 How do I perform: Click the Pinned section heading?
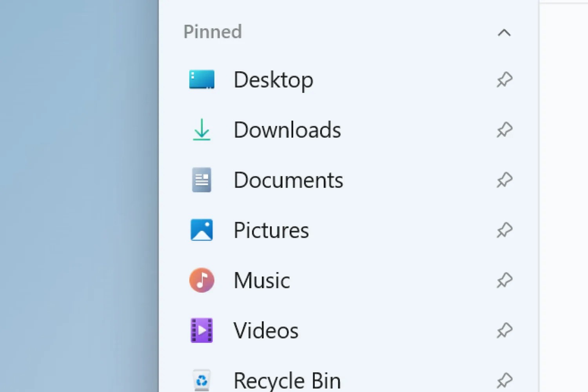click(212, 32)
